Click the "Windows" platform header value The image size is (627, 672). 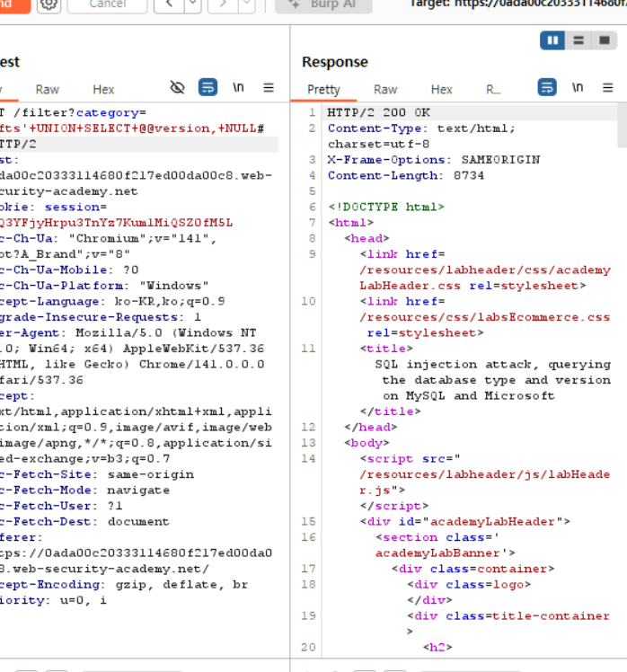point(174,286)
